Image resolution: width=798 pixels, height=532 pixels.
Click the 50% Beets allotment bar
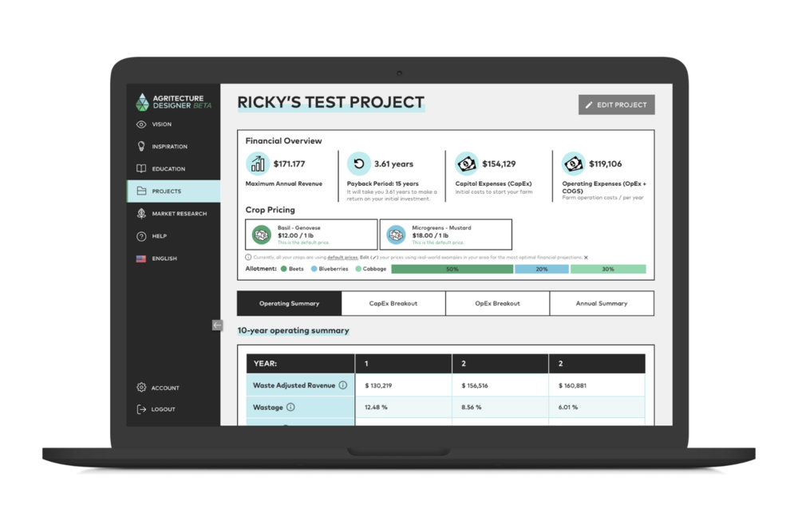coord(452,269)
